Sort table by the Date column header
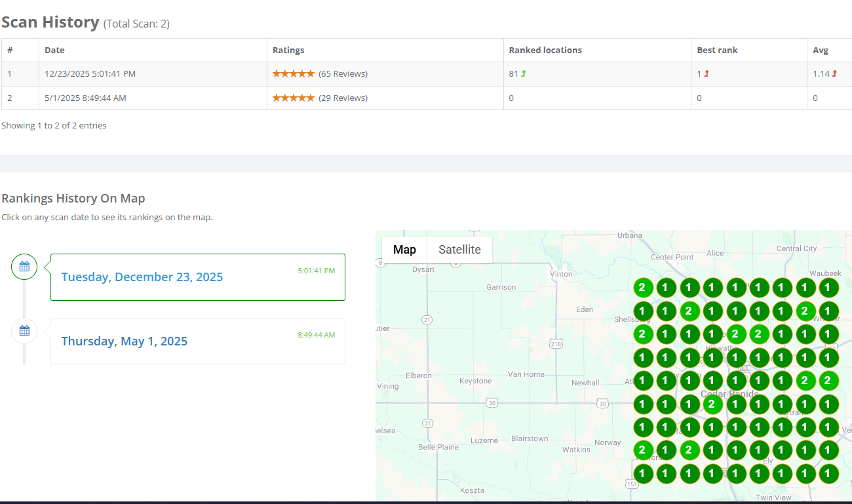The width and height of the screenshot is (852, 504). pyautogui.click(x=54, y=50)
